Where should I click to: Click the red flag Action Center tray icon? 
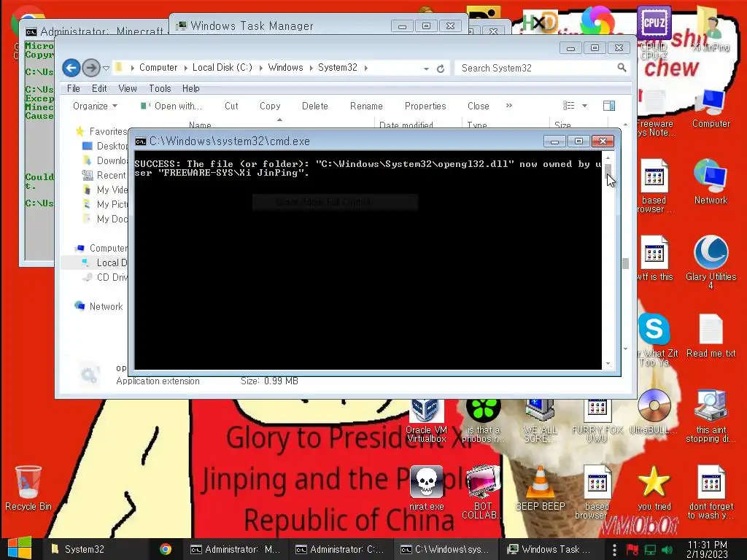point(632,550)
